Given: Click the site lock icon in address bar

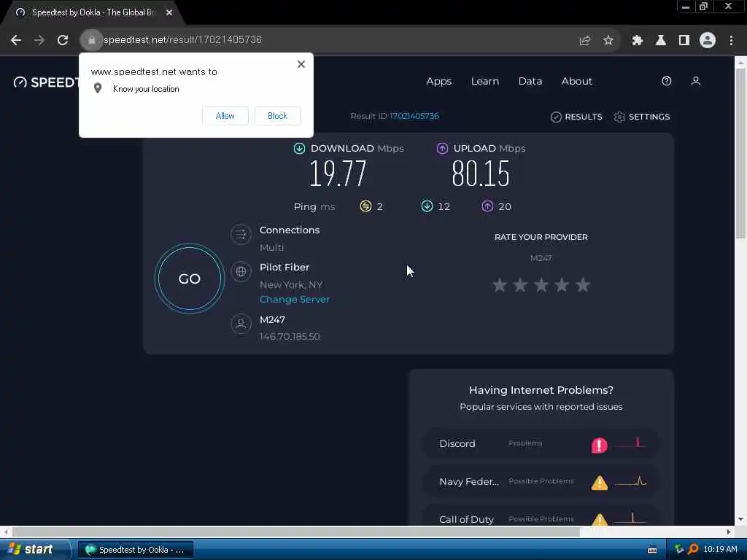Looking at the screenshot, I should click(x=91, y=40).
